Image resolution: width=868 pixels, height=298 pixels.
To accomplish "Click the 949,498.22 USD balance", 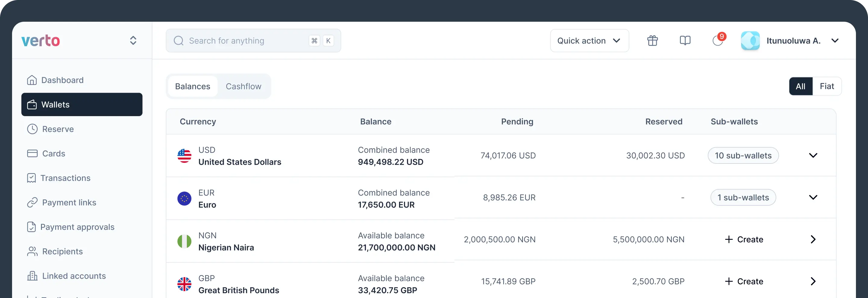I will click(391, 162).
